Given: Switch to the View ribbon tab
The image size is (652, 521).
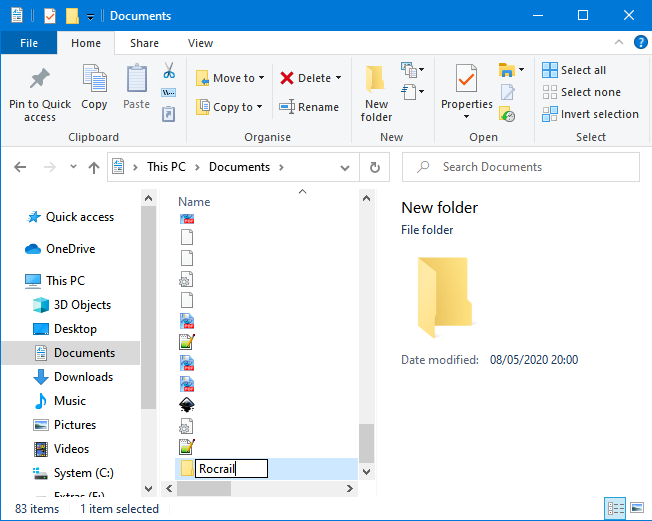Looking at the screenshot, I should click(200, 43).
